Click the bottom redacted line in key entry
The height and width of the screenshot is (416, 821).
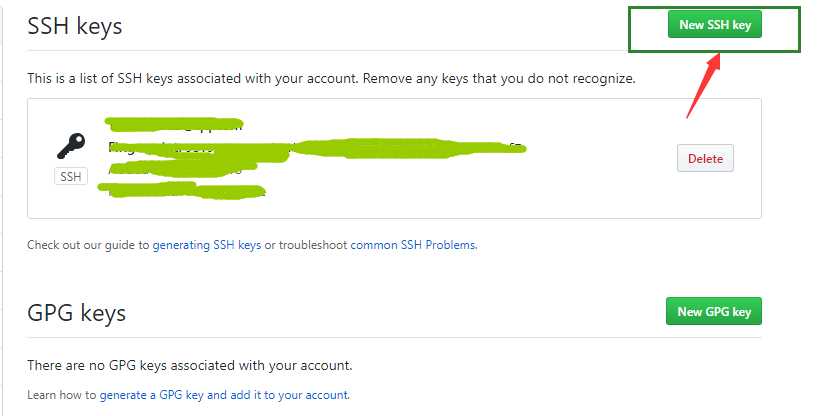click(x=181, y=189)
